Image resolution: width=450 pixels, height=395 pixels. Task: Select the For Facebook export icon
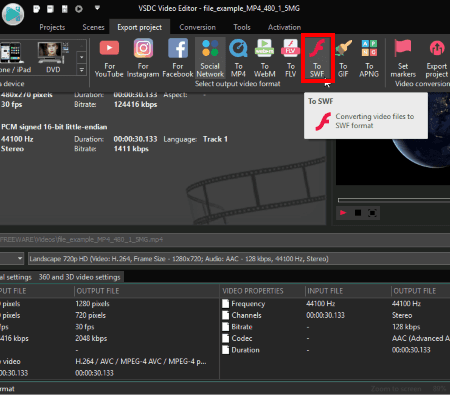(x=178, y=58)
